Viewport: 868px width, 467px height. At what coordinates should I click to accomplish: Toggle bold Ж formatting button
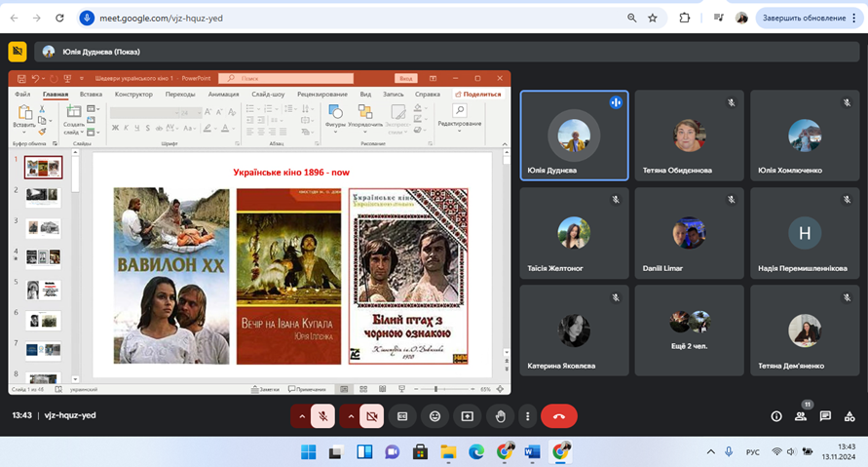click(x=115, y=128)
